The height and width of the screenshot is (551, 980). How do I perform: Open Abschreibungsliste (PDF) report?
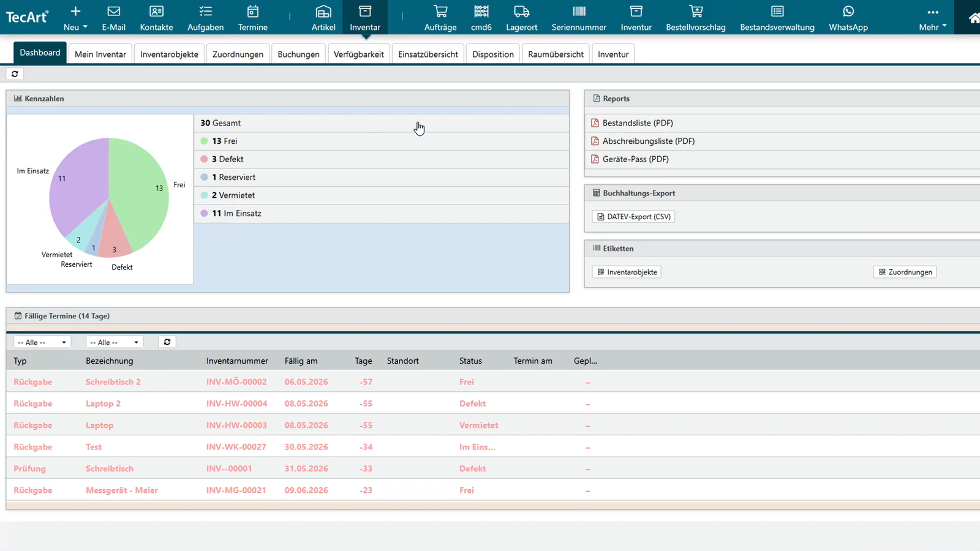[649, 141]
